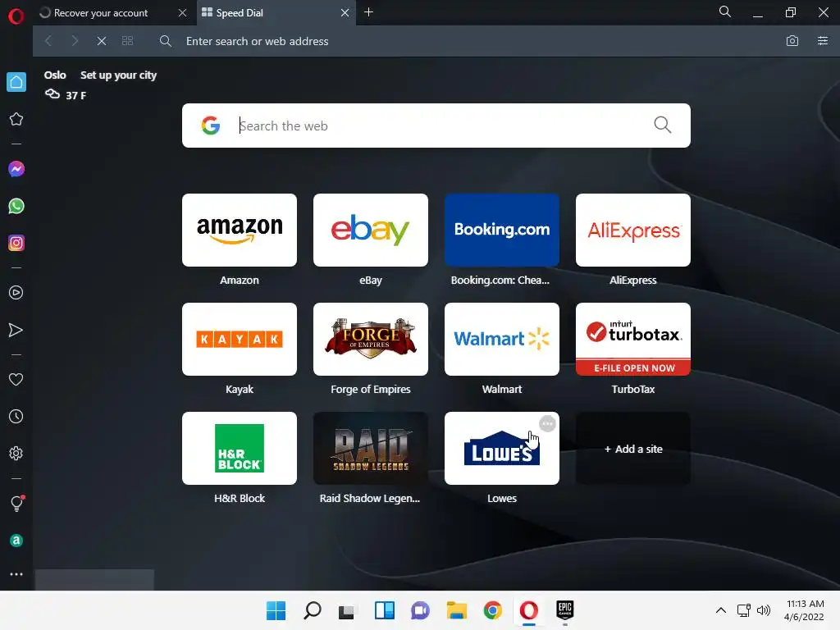Click the Add a site button
The height and width of the screenshot is (630, 840).
[x=633, y=449]
